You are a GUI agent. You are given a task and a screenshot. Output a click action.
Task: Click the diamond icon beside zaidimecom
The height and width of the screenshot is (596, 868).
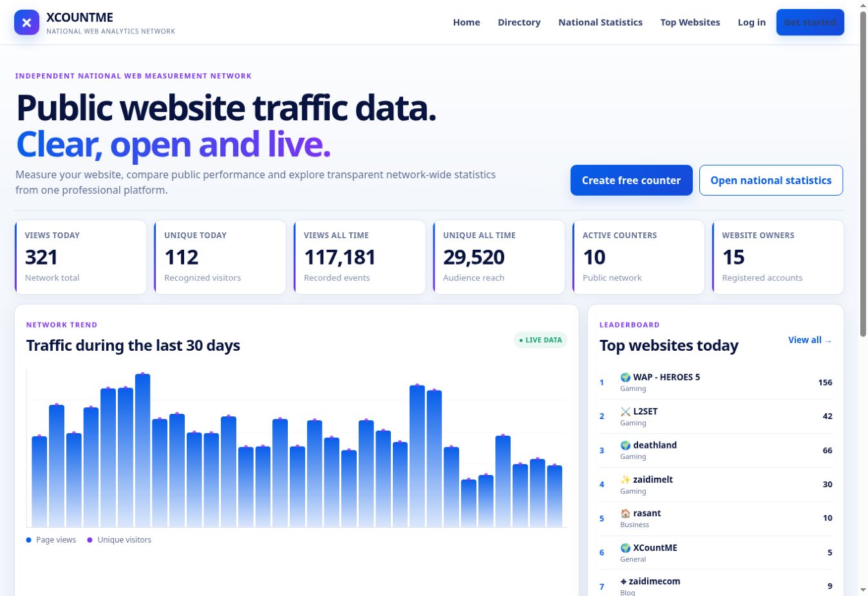click(x=623, y=581)
